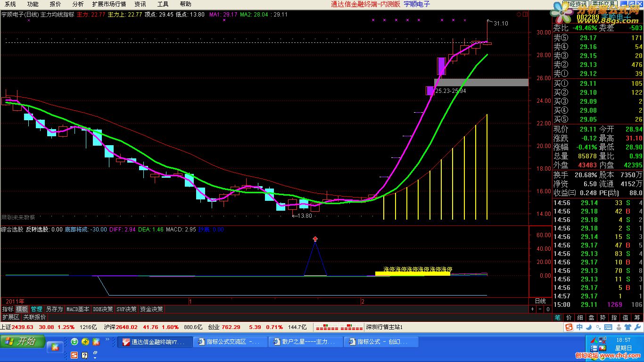Viewport: 644px width, 362px height.
Task: Select the 筹 tab in the quote panel
Action: (636, 318)
